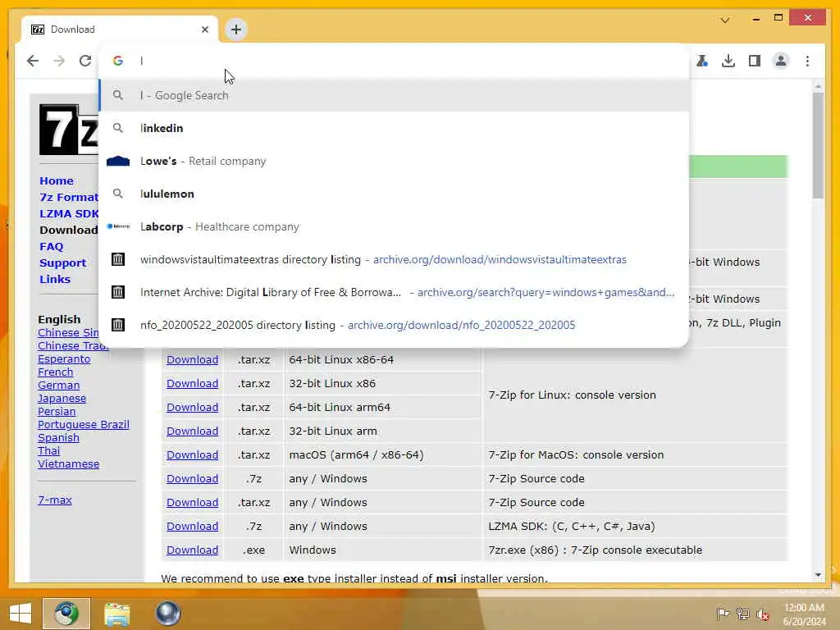Click the Labcorp logo icon

click(x=118, y=226)
